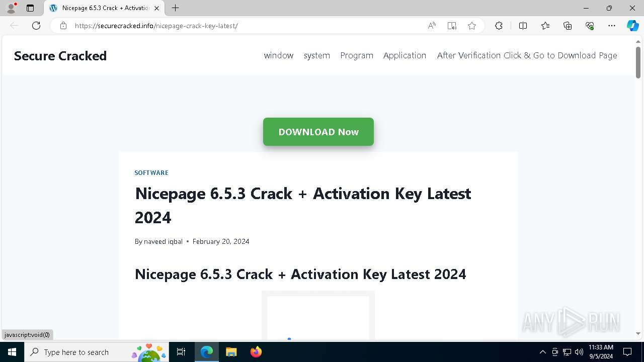Open the system menu item
644x362 pixels.
pyautogui.click(x=317, y=55)
